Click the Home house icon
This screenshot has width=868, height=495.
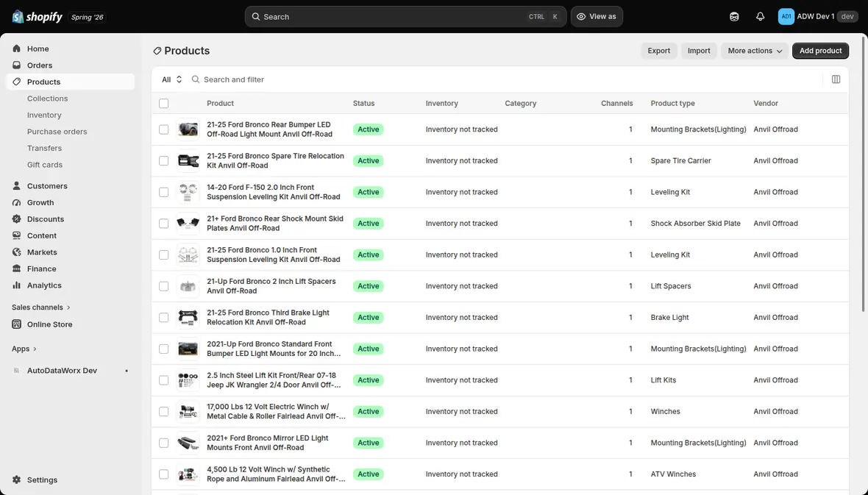17,49
